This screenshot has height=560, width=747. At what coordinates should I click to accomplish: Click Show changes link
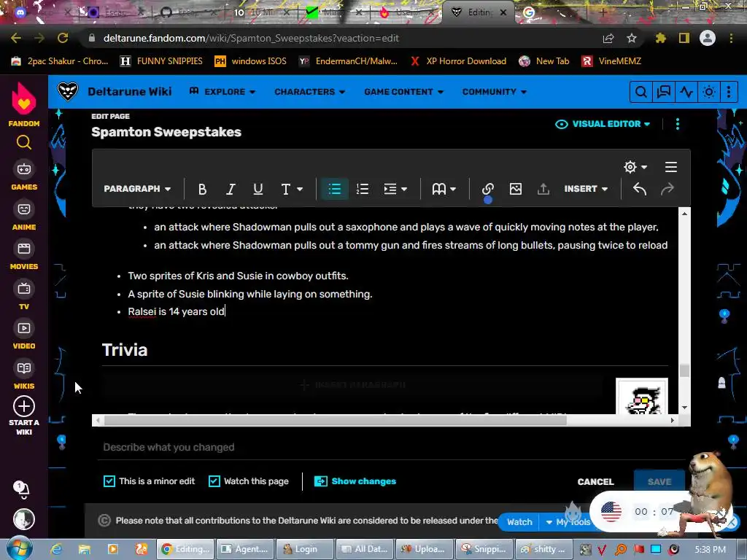coord(355,481)
